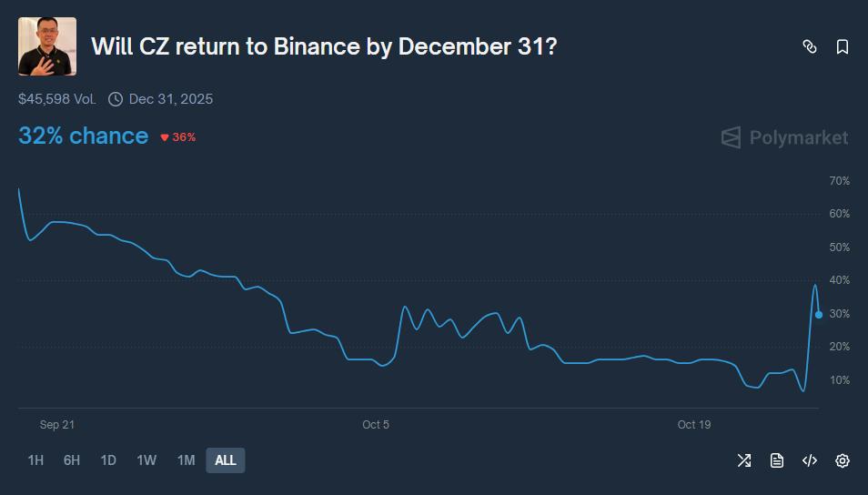Bookmark this CZ Binance market
The width and height of the screenshot is (868, 495).
843,46
